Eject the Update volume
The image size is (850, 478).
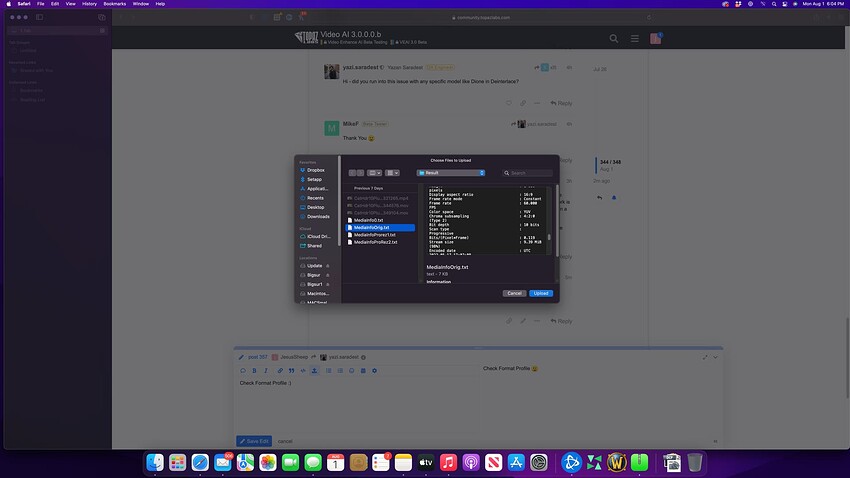pyautogui.click(x=328, y=266)
